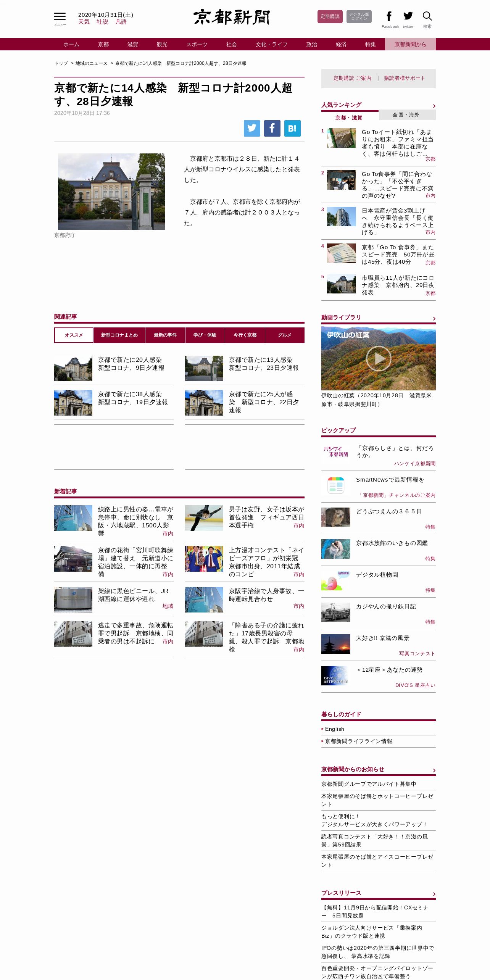Click the 京都新聞 logo

pos(232,17)
